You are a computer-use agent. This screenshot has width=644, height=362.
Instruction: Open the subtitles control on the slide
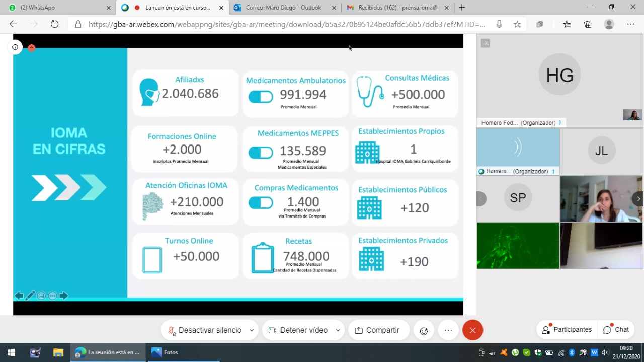pos(41,296)
